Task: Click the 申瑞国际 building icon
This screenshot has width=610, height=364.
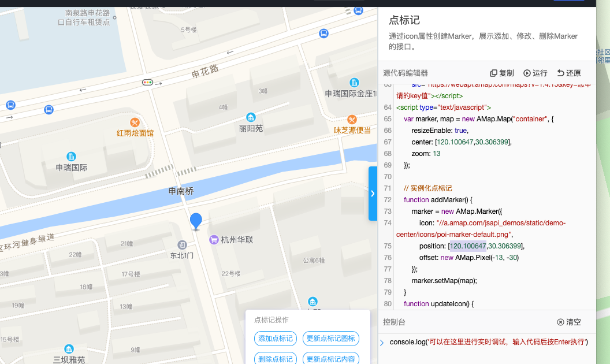Action: (71, 157)
